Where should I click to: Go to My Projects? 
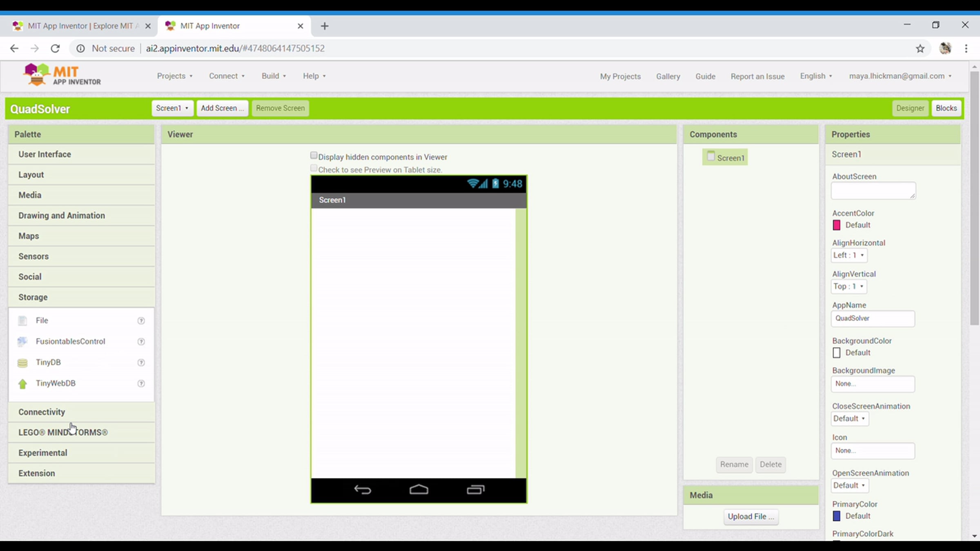pos(620,76)
